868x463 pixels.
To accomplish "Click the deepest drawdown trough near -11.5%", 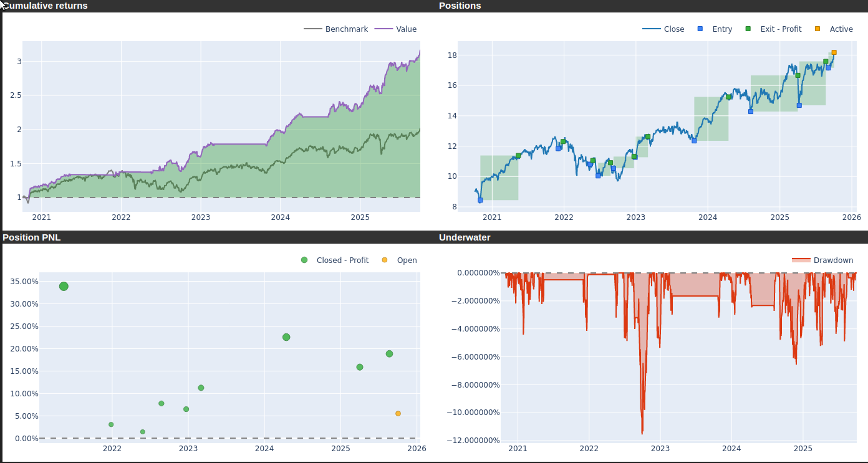I will tap(642, 432).
